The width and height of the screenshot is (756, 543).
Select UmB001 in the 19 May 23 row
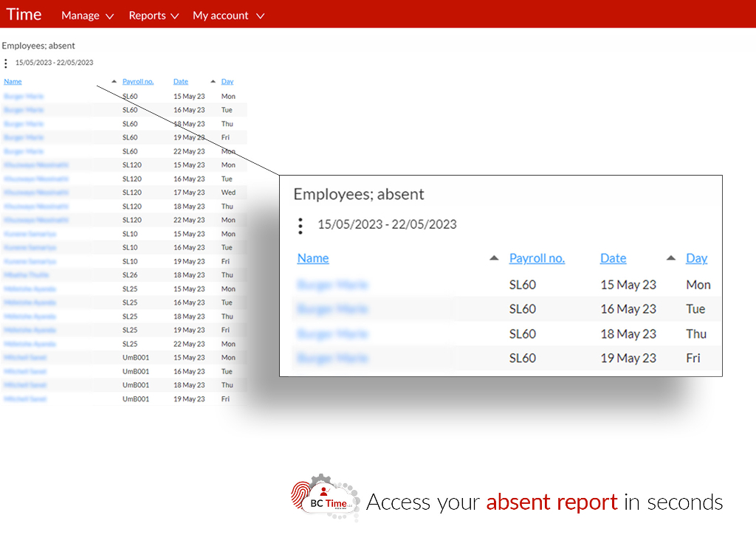[136, 399]
